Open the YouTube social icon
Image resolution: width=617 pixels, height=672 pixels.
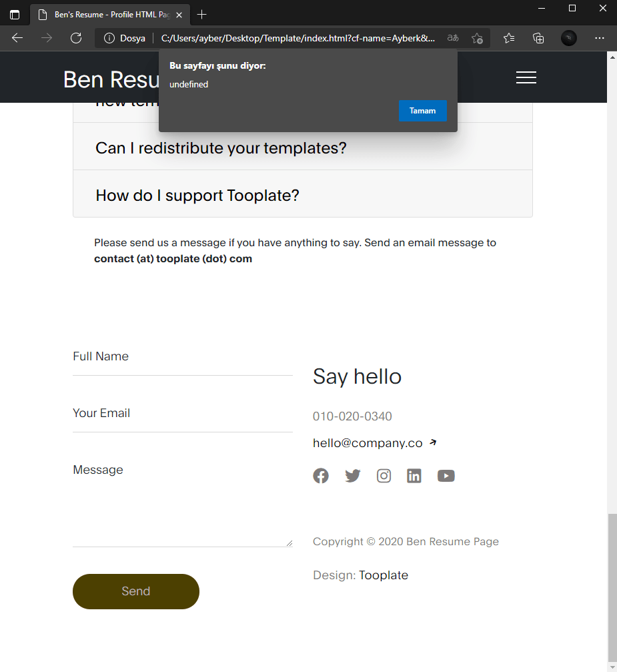point(446,476)
